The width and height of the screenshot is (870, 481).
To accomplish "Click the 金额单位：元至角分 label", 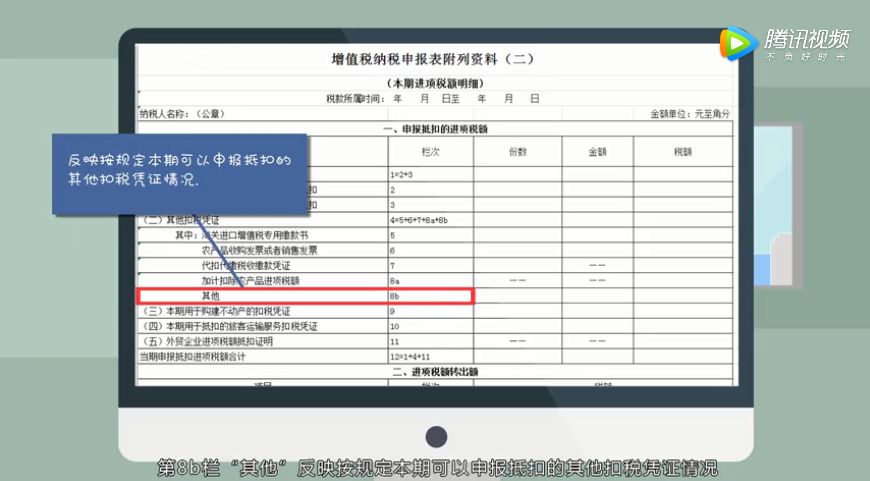I will [690, 114].
